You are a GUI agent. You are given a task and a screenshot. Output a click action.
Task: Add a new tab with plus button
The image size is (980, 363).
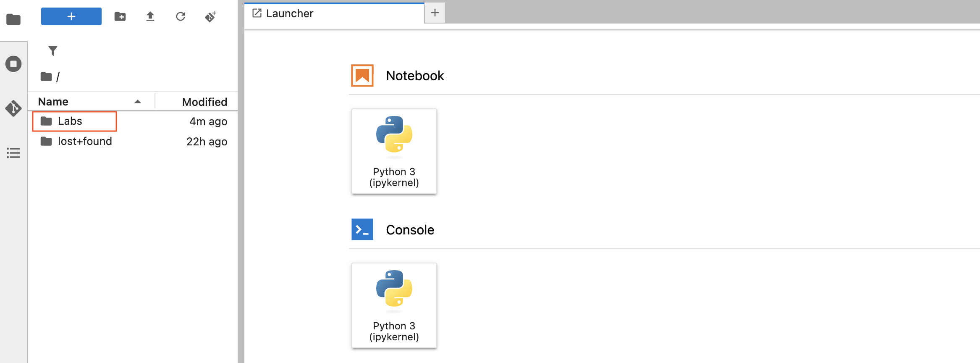click(435, 13)
